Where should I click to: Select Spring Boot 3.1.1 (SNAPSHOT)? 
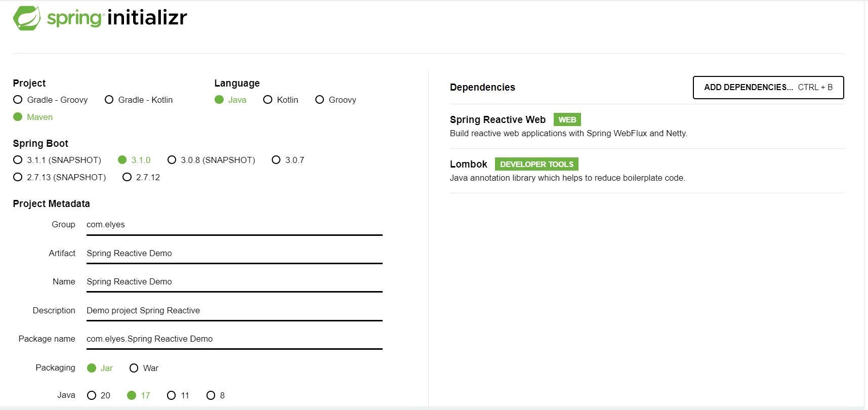pos(57,160)
